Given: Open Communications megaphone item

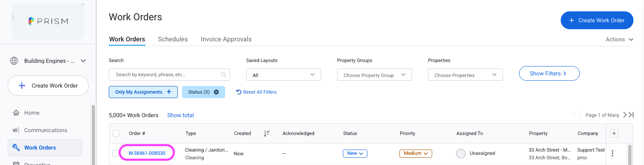Looking at the screenshot, I should 40,130.
